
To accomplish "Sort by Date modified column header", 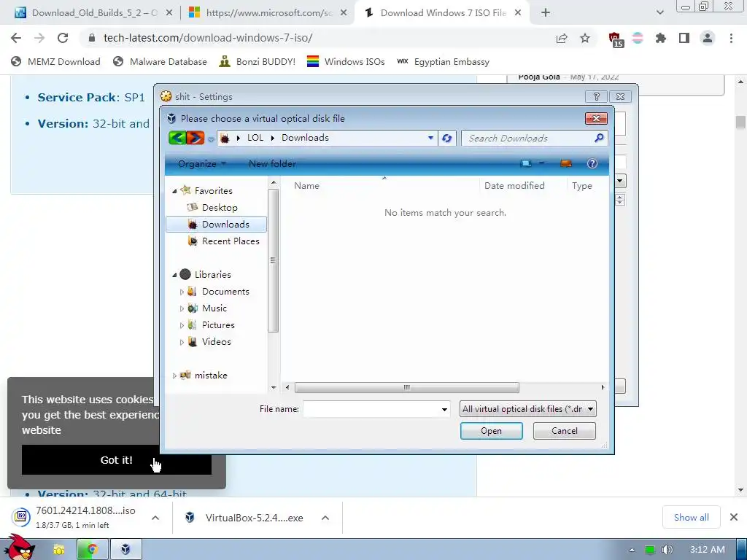I will coord(514,186).
